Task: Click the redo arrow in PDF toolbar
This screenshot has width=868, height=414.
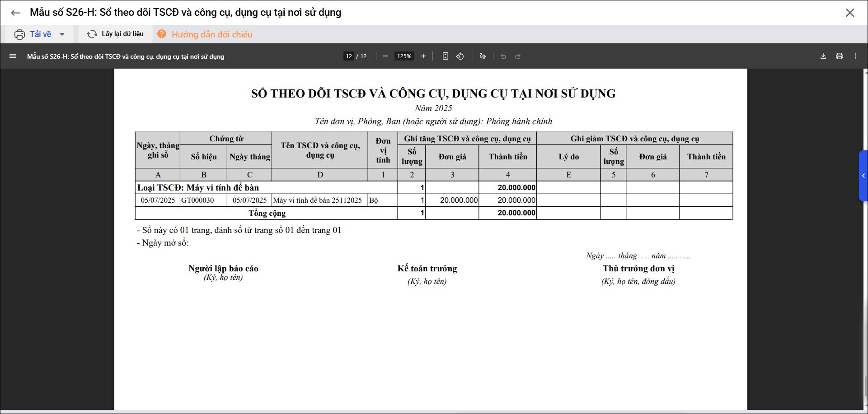Action: tap(518, 56)
